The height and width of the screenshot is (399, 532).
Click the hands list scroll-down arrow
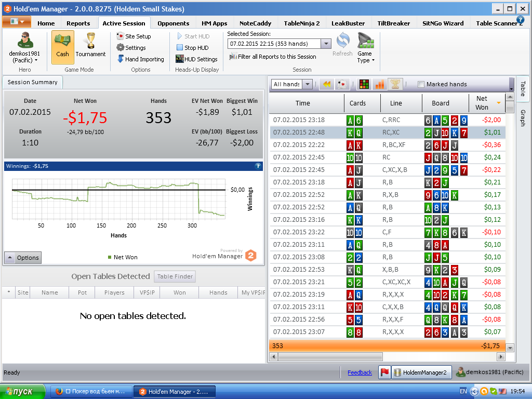click(510, 348)
